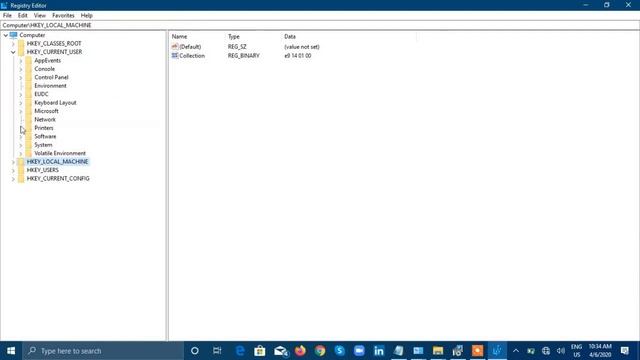Open the View menu

40,16
